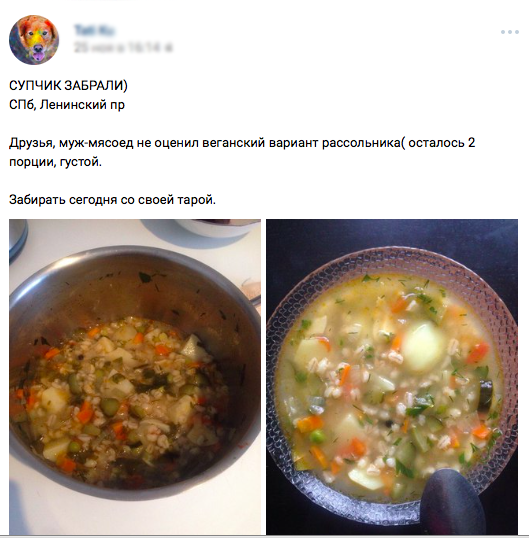This screenshot has height=538, width=529.
Task: Click Забирать сегодня со своей тарой line
Action: coord(113,200)
